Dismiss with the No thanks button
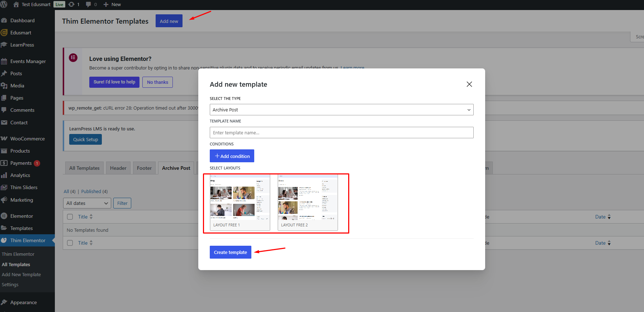 pyautogui.click(x=157, y=82)
